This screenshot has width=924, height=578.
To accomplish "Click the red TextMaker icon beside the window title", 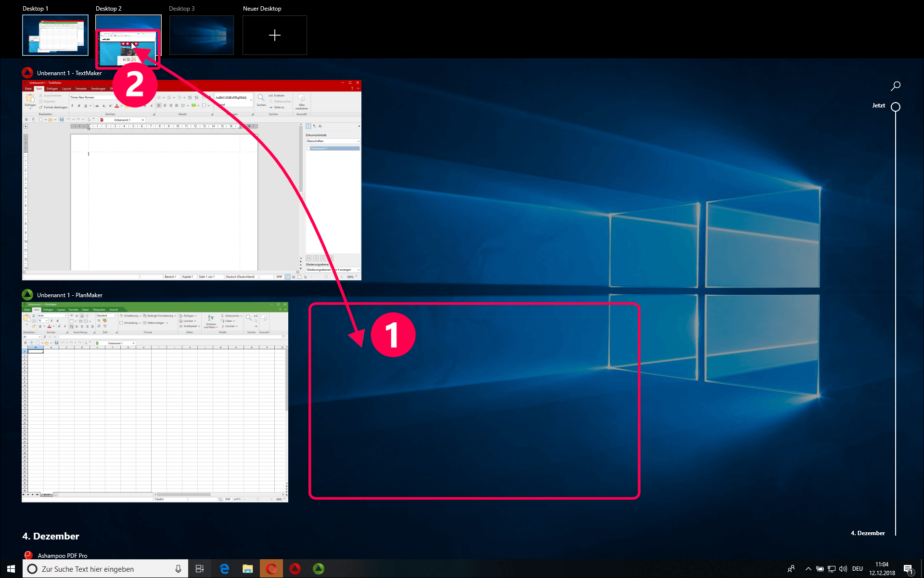I will click(27, 73).
